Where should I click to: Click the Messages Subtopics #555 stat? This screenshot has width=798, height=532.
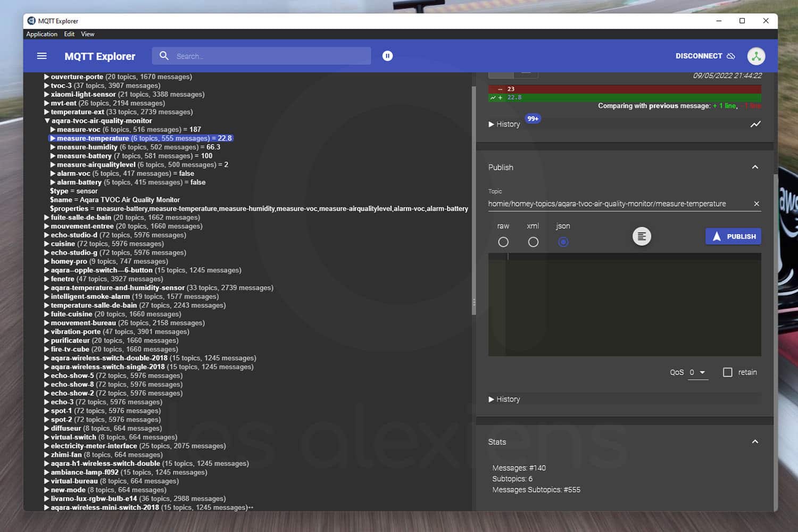click(536, 489)
